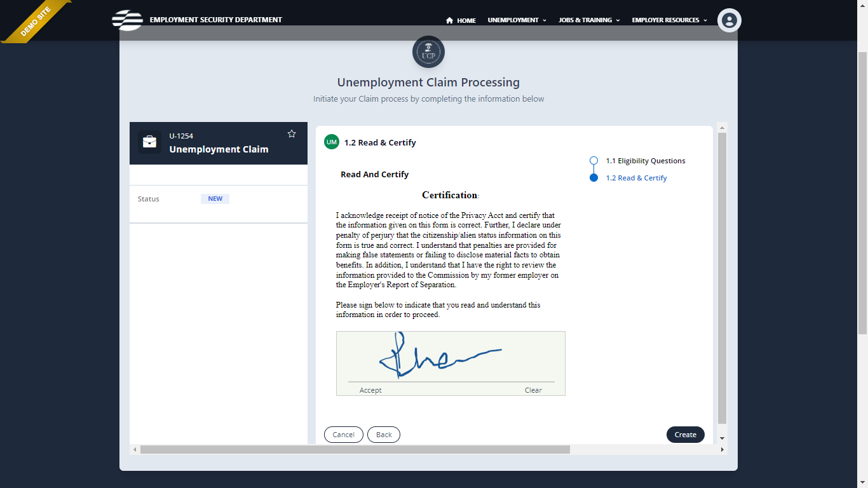The image size is (868, 488).
Task: Open the user profile avatar icon
Action: 729,20
